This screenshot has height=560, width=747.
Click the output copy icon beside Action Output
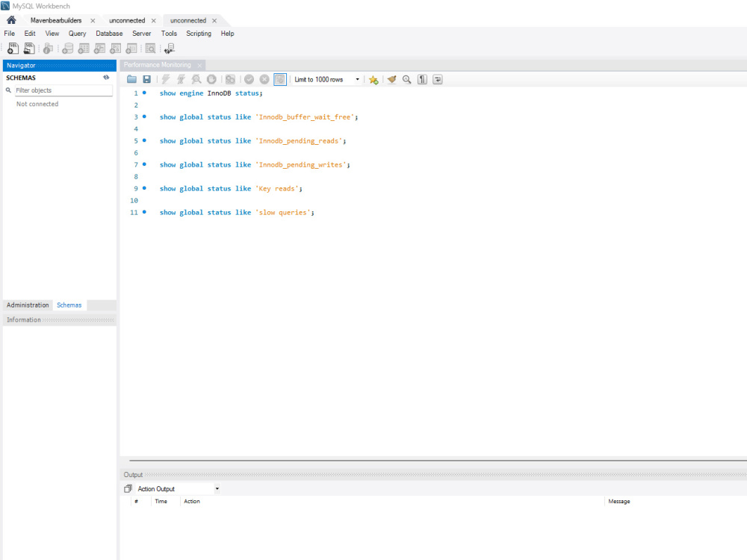(x=128, y=488)
